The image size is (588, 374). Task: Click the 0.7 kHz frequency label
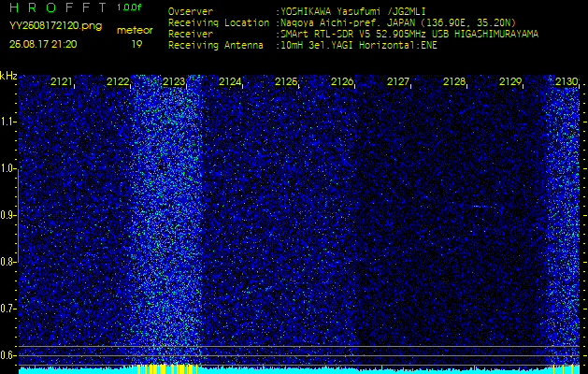click(x=7, y=309)
